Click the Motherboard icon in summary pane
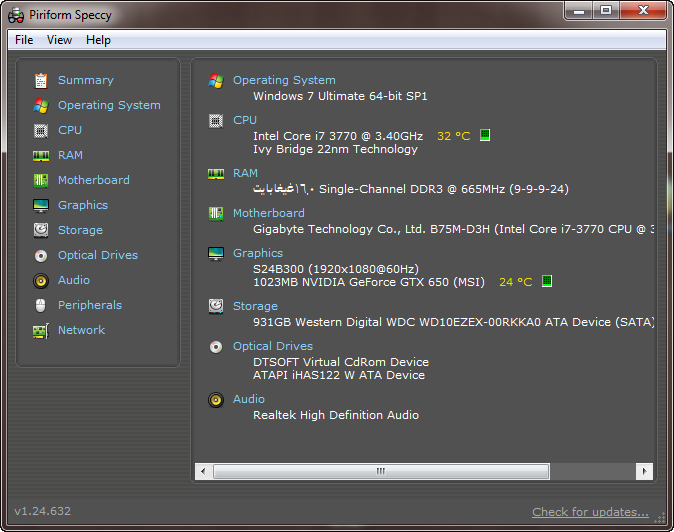The height and width of the screenshot is (532, 674). point(216,214)
